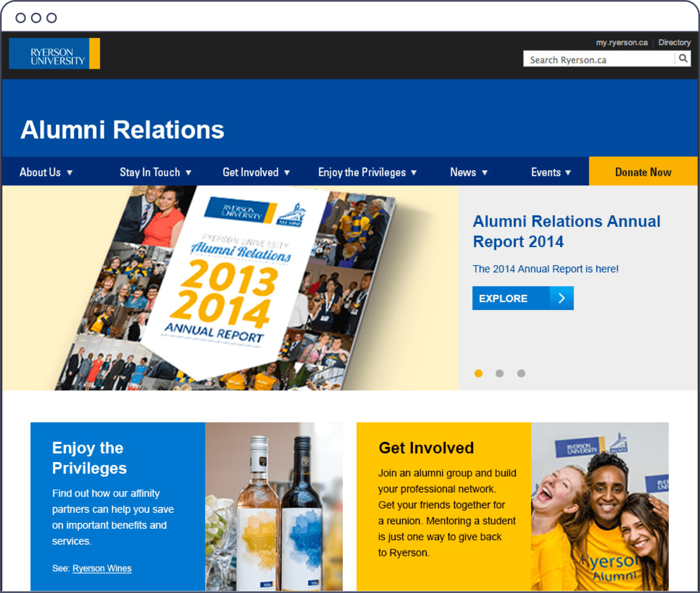Expand the About Us dropdown arrow
This screenshot has height=593, width=700.
point(70,172)
